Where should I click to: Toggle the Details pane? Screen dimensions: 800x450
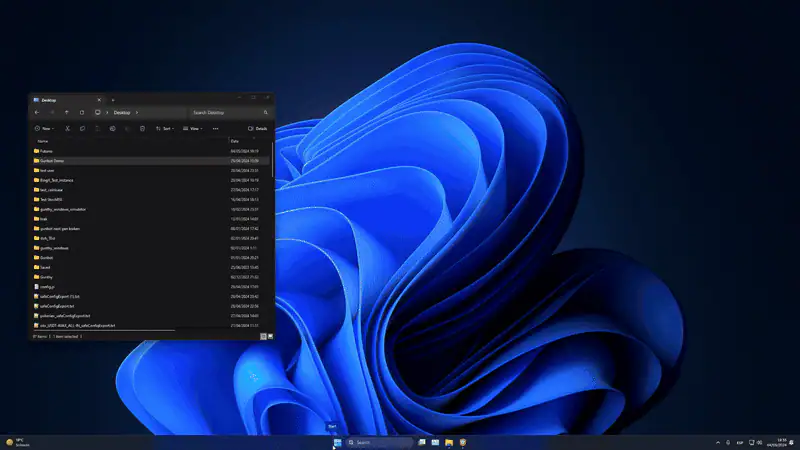pos(257,129)
